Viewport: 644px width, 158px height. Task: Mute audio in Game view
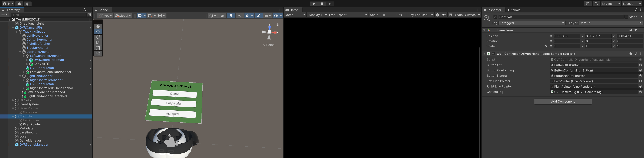click(444, 15)
